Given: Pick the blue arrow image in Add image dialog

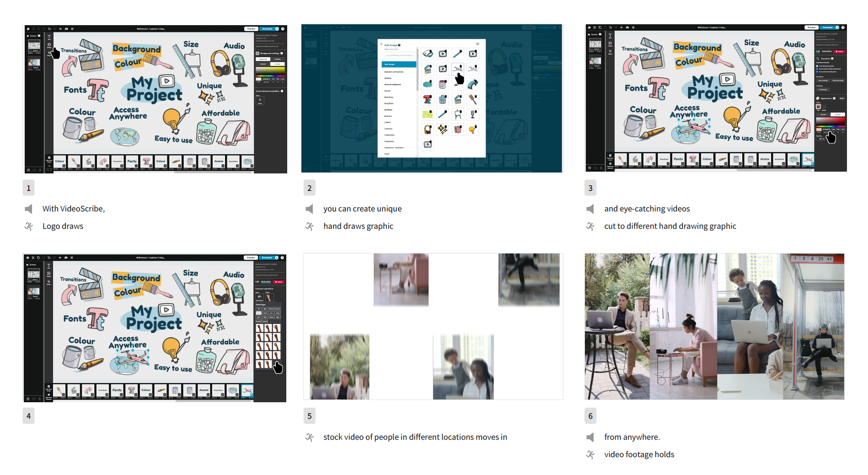Looking at the screenshot, I should tap(473, 84).
